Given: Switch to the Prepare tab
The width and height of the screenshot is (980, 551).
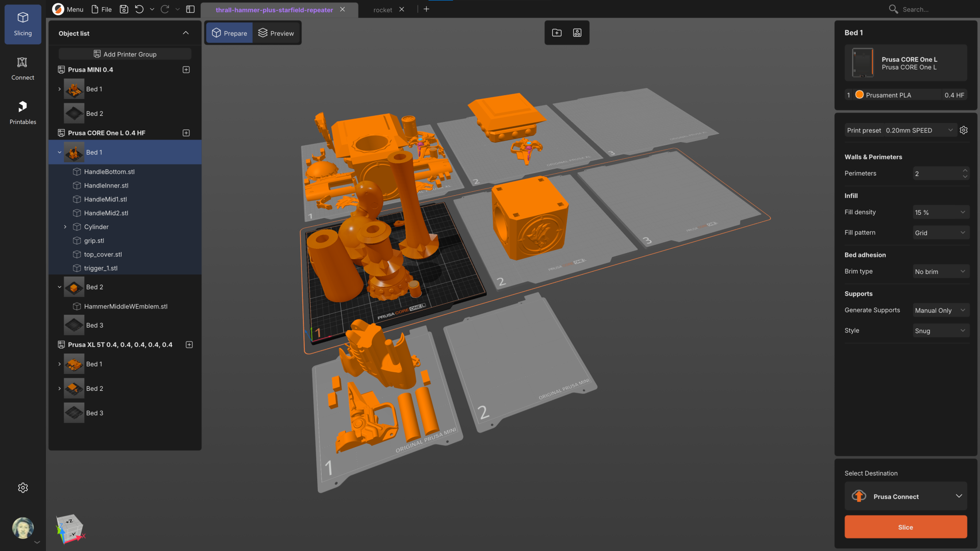Looking at the screenshot, I should point(229,33).
